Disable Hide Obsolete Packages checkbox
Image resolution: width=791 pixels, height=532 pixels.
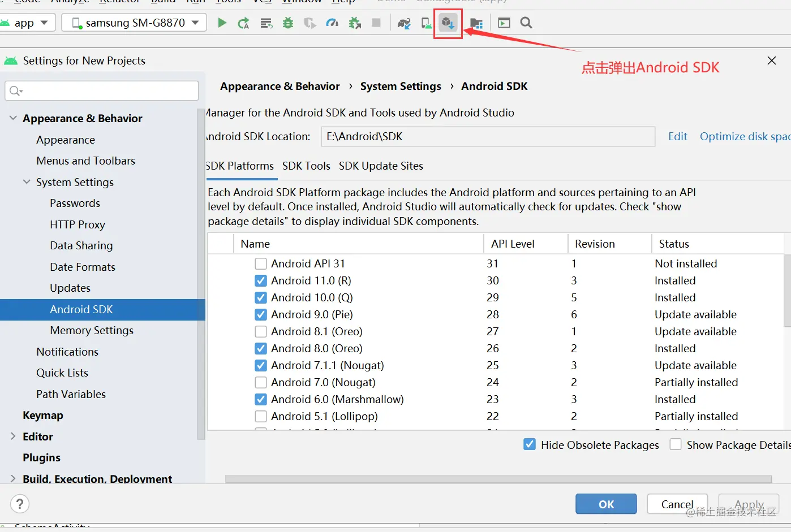tap(530, 444)
